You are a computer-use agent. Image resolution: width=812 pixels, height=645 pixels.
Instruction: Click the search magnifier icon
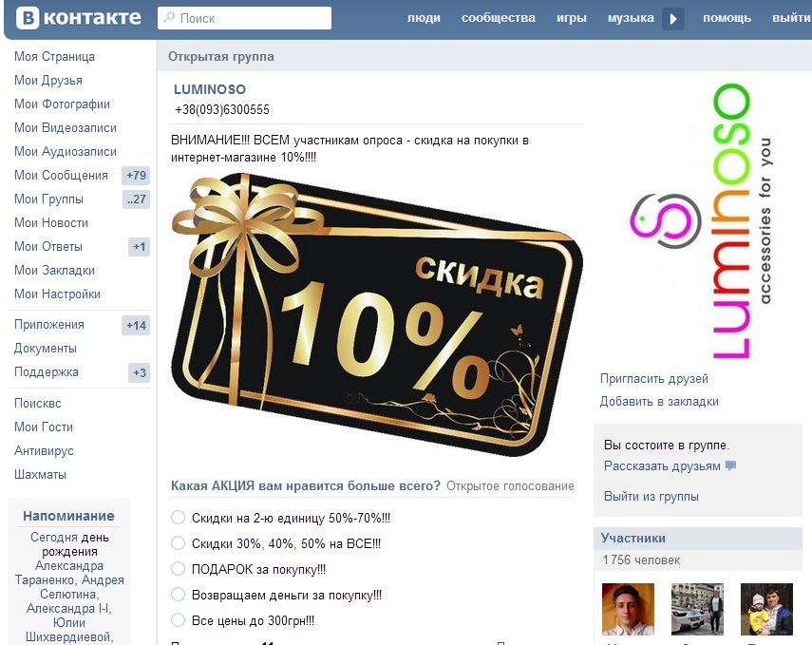pyautogui.click(x=169, y=18)
